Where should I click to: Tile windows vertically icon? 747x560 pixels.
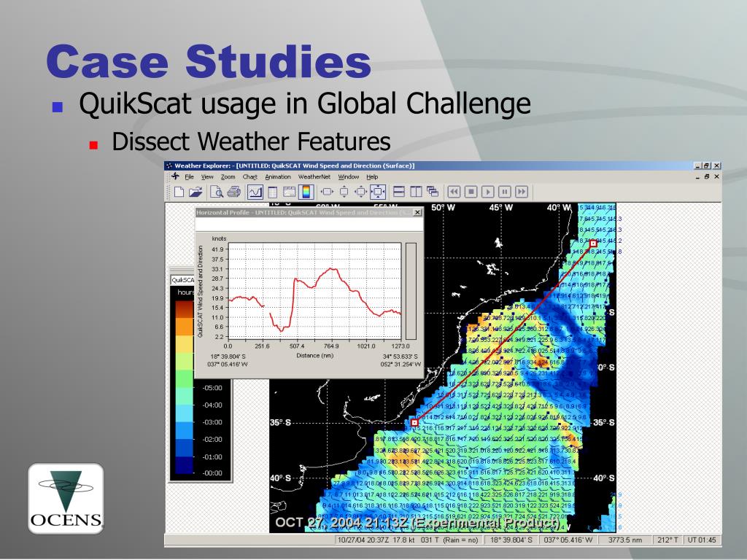click(416, 192)
